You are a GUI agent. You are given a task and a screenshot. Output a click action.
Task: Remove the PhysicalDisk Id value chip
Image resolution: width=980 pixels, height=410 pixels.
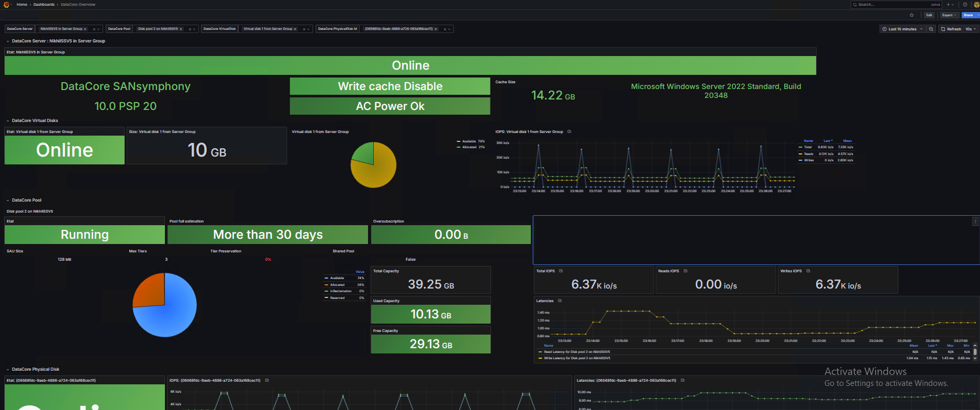436,29
